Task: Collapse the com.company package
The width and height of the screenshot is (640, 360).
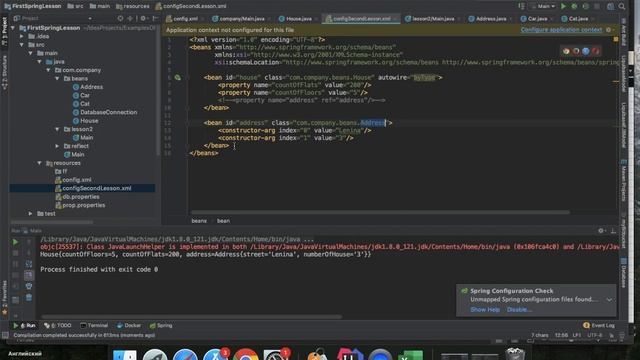Action: [49, 70]
